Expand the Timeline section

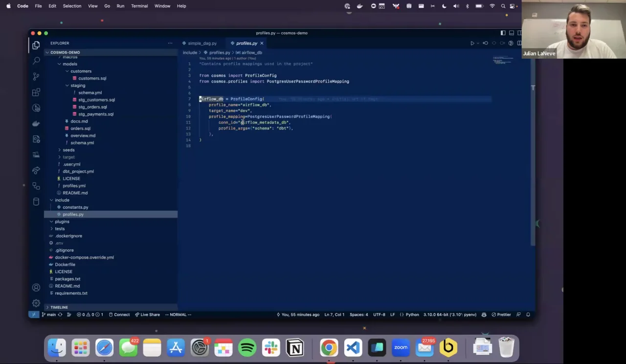tap(59, 307)
